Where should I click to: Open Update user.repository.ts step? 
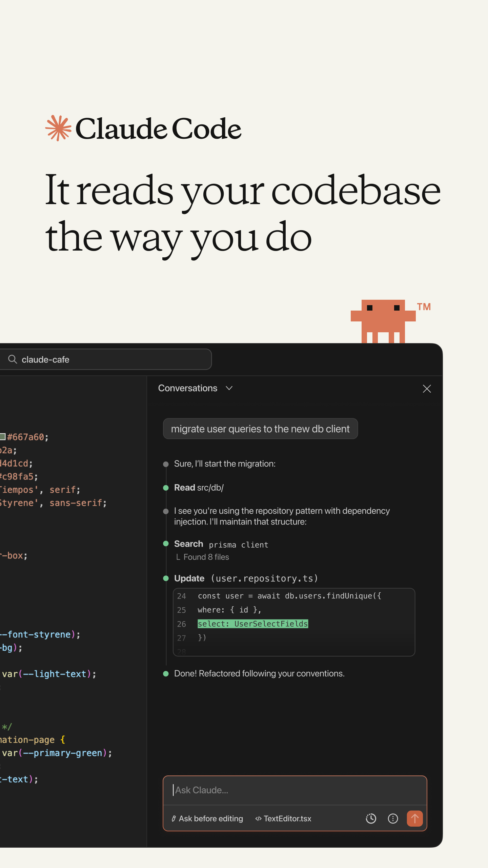coord(246,578)
